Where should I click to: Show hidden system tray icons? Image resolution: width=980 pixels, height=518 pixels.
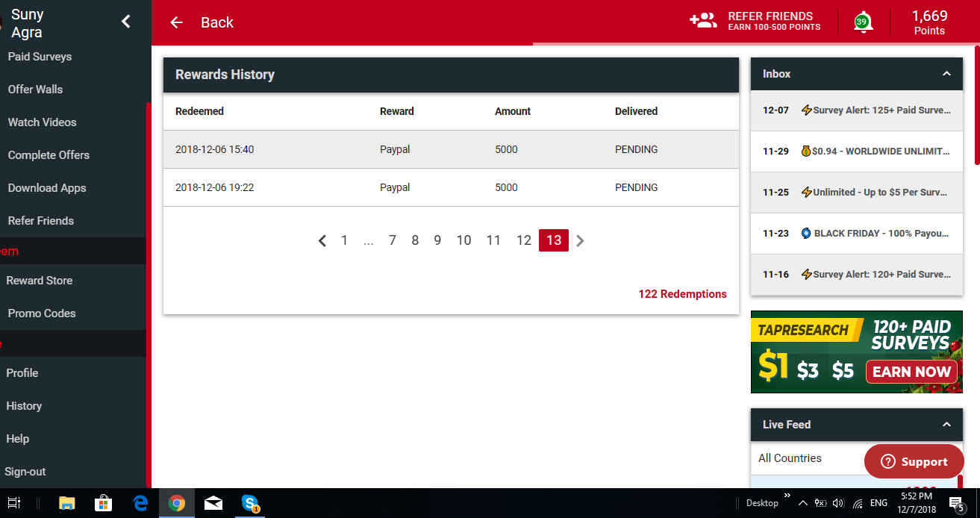[x=803, y=503]
